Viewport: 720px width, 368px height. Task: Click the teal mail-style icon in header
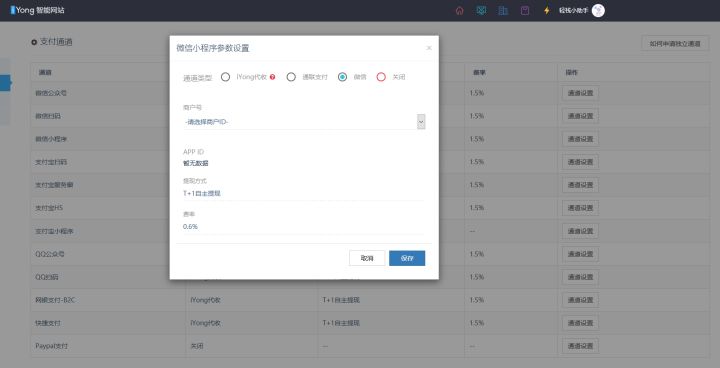click(x=481, y=11)
